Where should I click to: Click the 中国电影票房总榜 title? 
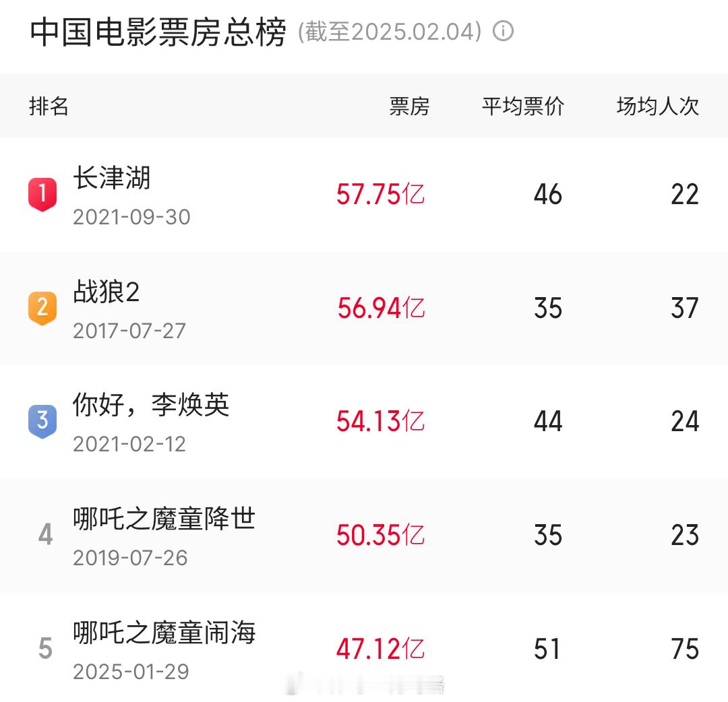point(158,32)
